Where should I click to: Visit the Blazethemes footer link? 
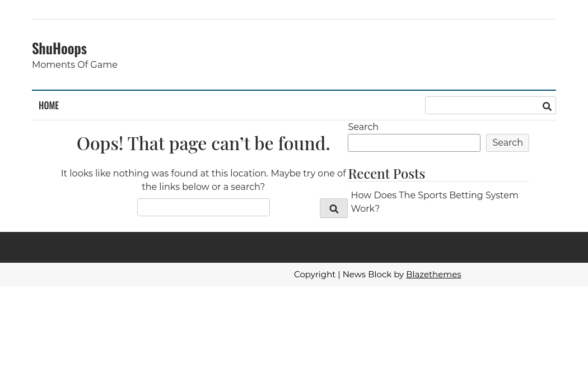tap(433, 275)
